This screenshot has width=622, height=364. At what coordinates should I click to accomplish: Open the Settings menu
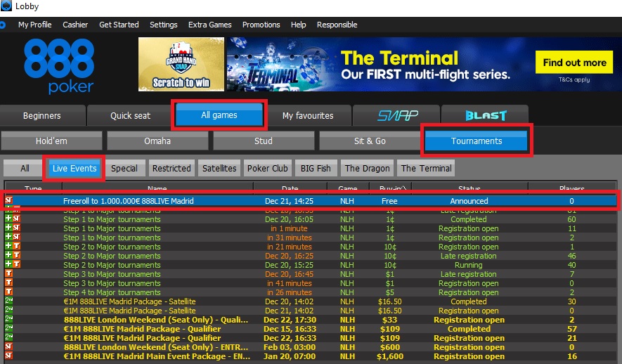164,25
